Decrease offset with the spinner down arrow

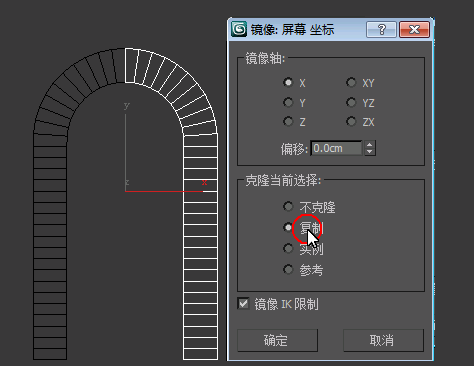[x=370, y=152]
